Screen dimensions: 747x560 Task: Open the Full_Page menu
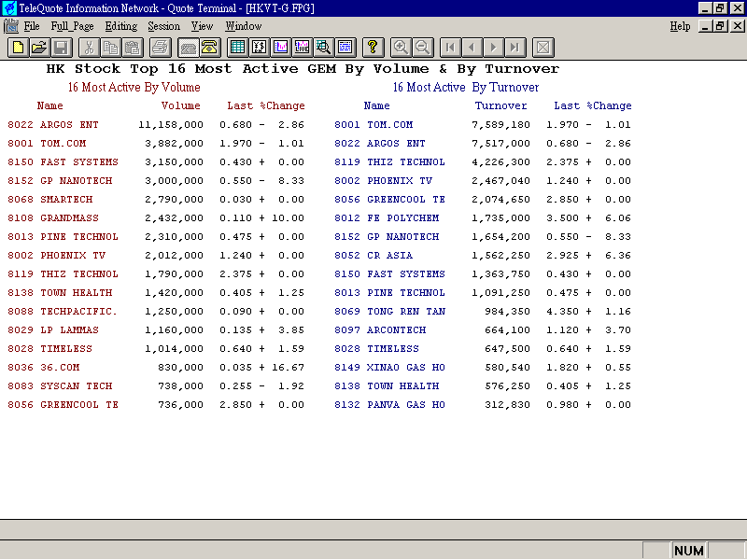(72, 26)
